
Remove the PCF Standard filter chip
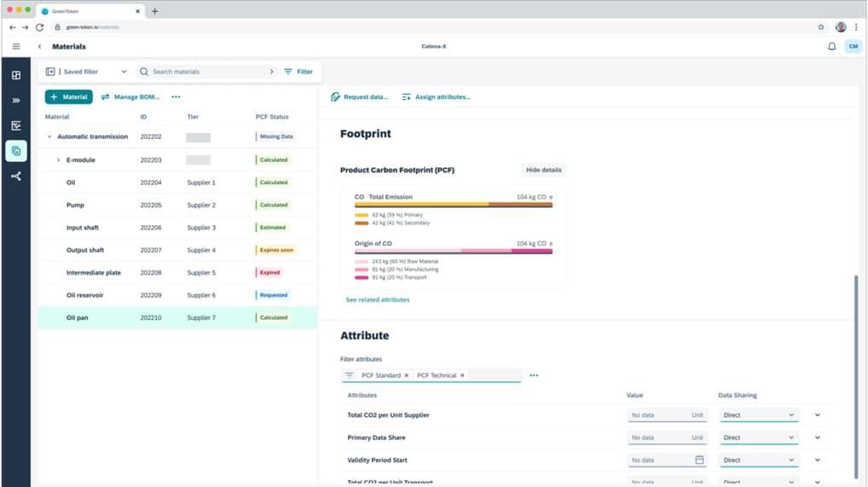(407, 375)
